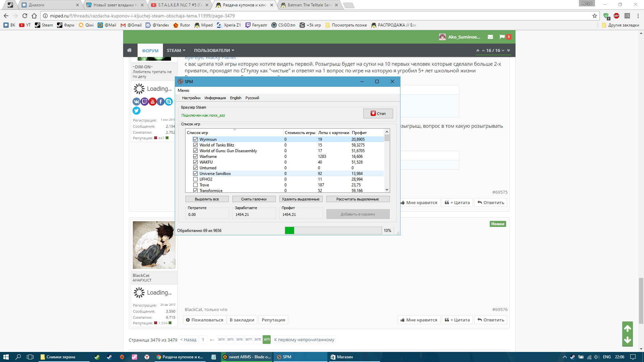The image size is (644, 362).
Task: Switch to the Диалоги browser tab
Action: 50,5
